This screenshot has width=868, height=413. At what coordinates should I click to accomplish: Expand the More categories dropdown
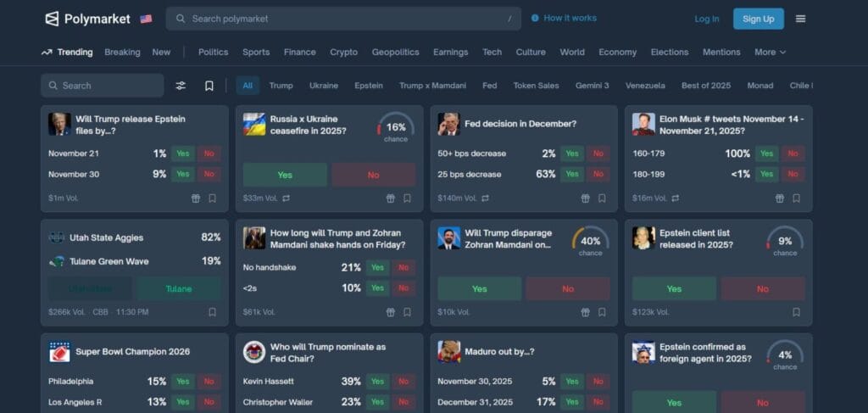[x=770, y=52]
